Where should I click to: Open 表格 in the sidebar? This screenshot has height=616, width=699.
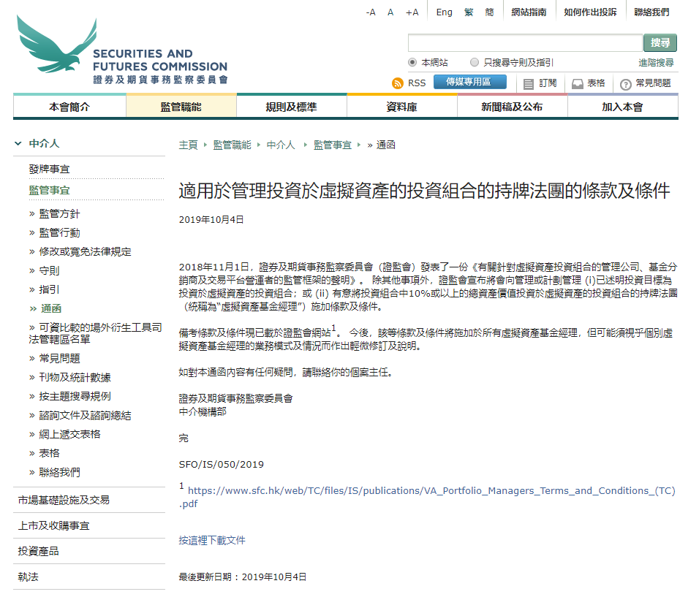[49, 454]
